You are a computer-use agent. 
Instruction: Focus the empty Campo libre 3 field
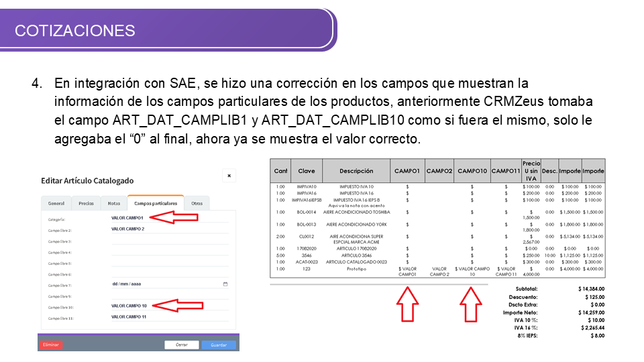(x=170, y=240)
